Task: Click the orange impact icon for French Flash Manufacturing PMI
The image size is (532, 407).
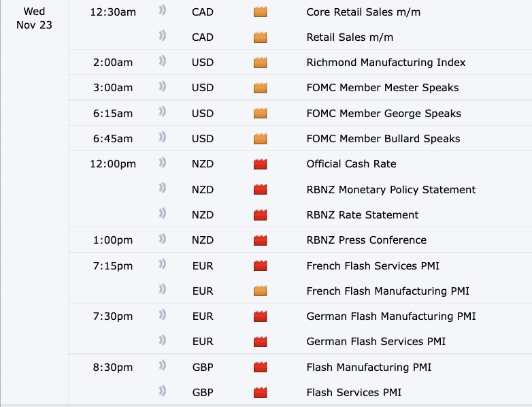Action: point(259,291)
